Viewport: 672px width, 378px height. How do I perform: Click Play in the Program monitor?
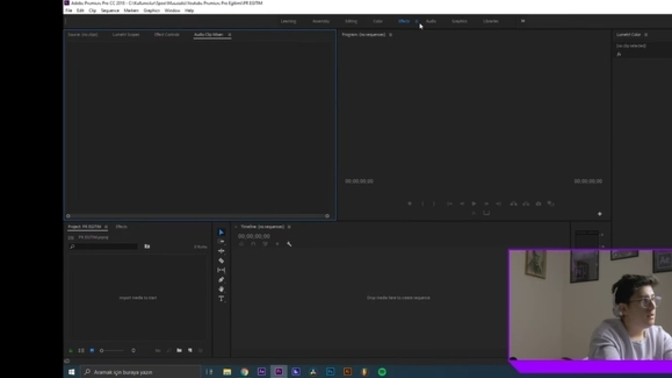(474, 204)
